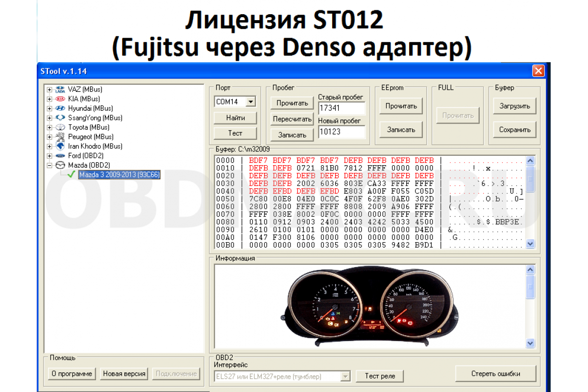Viewport: 588px width, 392px height.
Task: Click Стереть ошибки button
Action: 496,373
